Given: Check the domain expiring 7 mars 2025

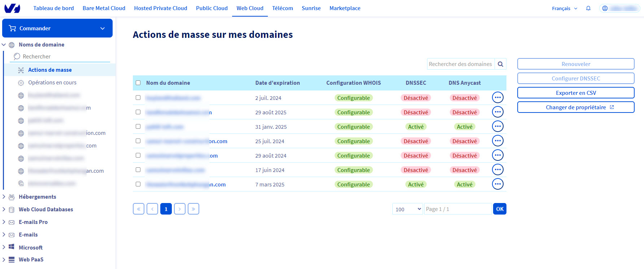Looking at the screenshot, I should click(x=138, y=184).
